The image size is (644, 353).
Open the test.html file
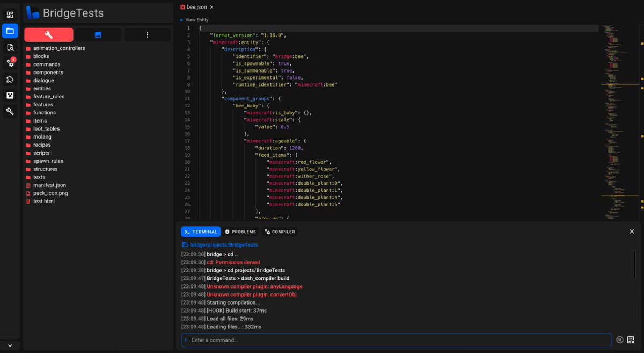(40, 201)
